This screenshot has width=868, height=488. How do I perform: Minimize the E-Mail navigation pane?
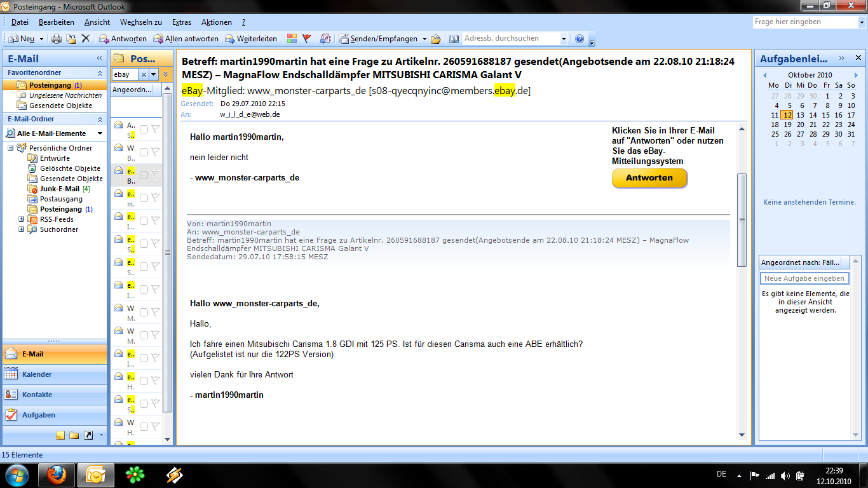pyautogui.click(x=99, y=58)
